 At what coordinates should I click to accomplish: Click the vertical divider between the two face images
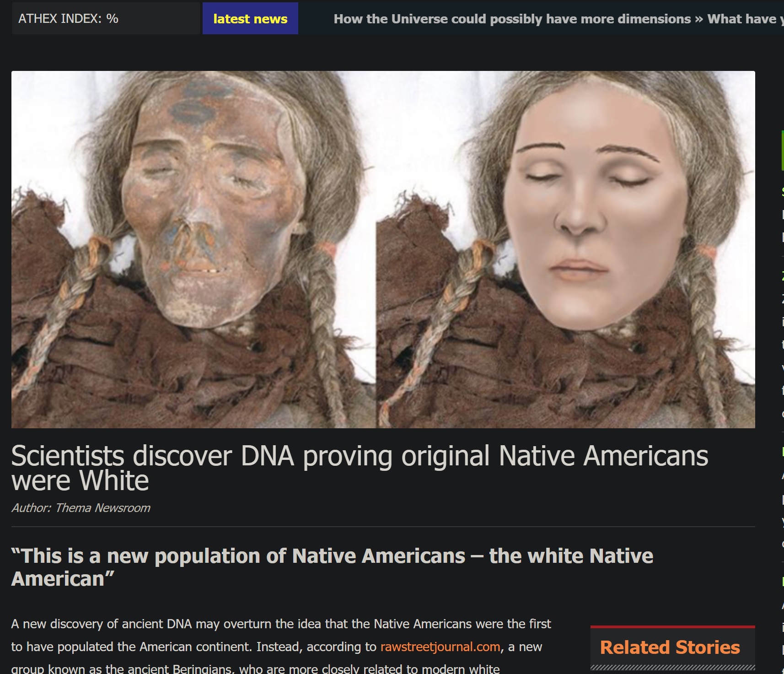click(x=376, y=320)
